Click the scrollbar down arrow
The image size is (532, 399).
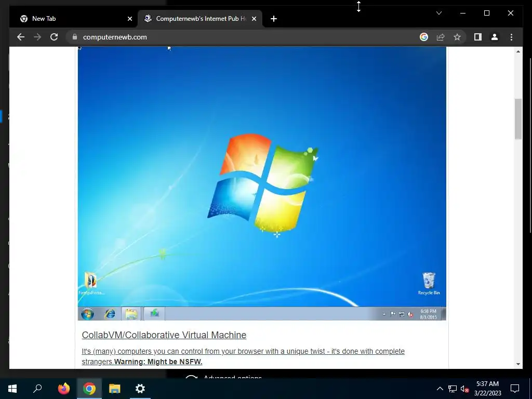tap(518, 364)
